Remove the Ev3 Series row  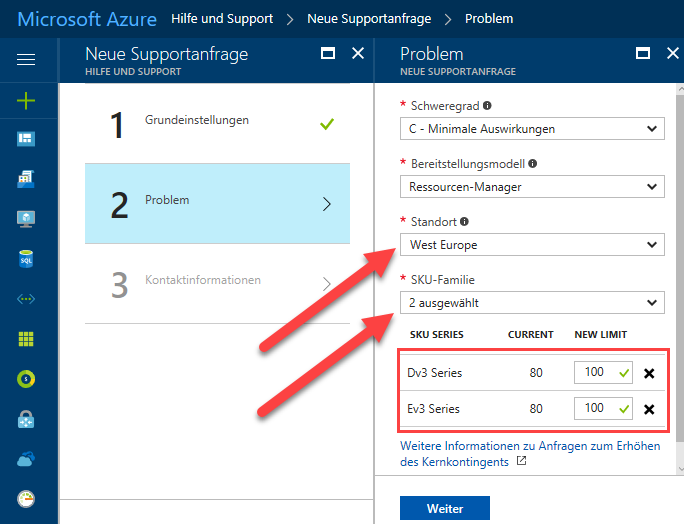tap(649, 409)
